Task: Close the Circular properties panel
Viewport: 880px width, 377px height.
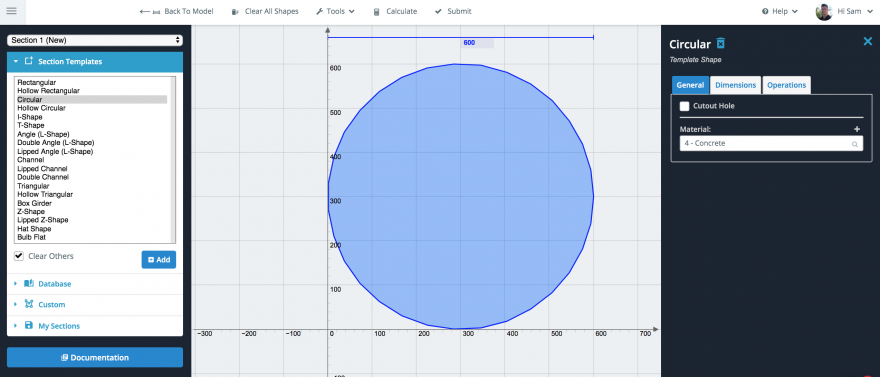Action: [x=867, y=41]
